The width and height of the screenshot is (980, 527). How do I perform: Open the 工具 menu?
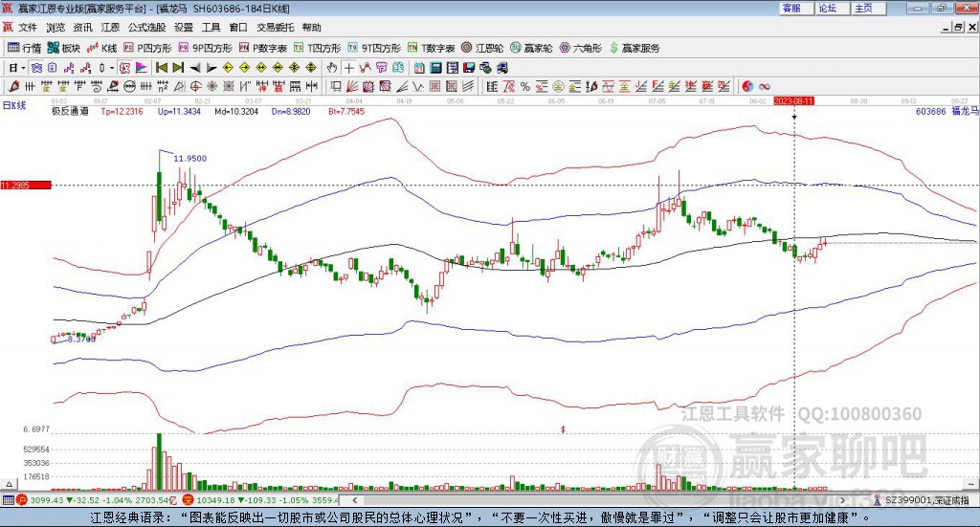(212, 28)
